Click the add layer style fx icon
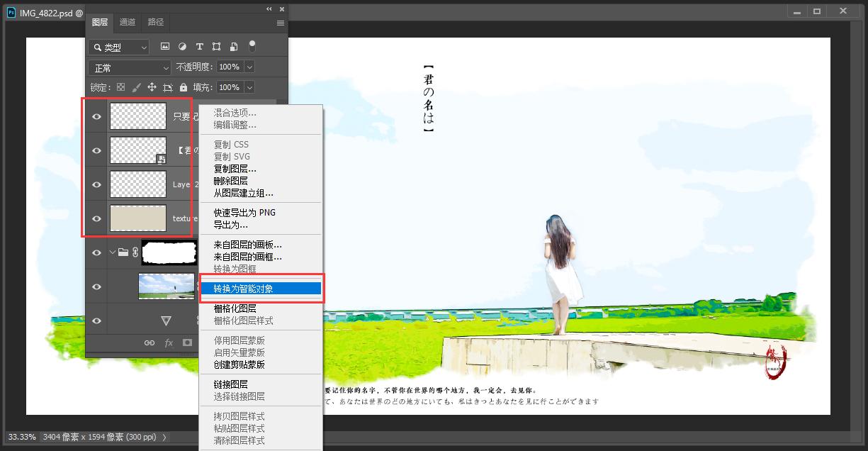The height and width of the screenshot is (451, 868). 169,343
